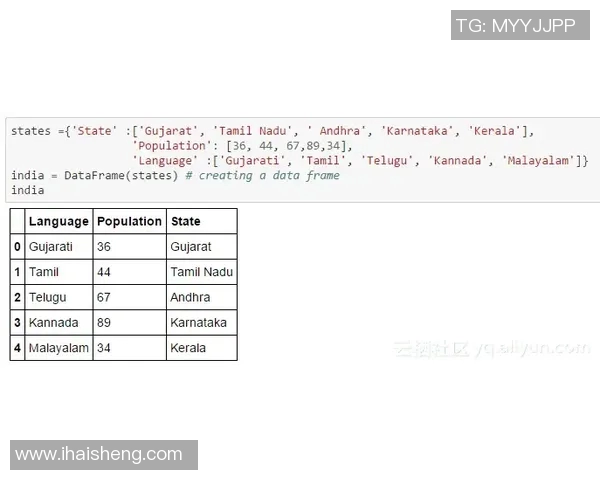Click row index 0 in table
Screen dimensions: 600x480
click(x=17, y=246)
